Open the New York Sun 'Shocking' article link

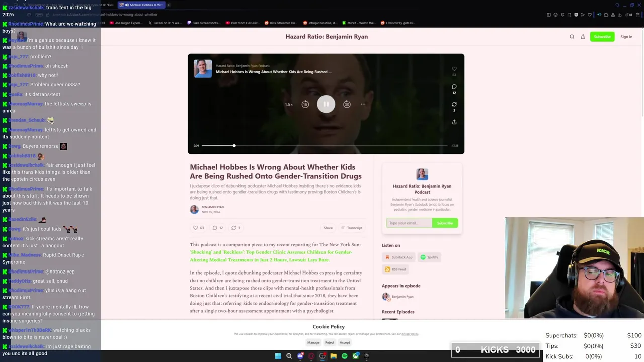(x=271, y=256)
